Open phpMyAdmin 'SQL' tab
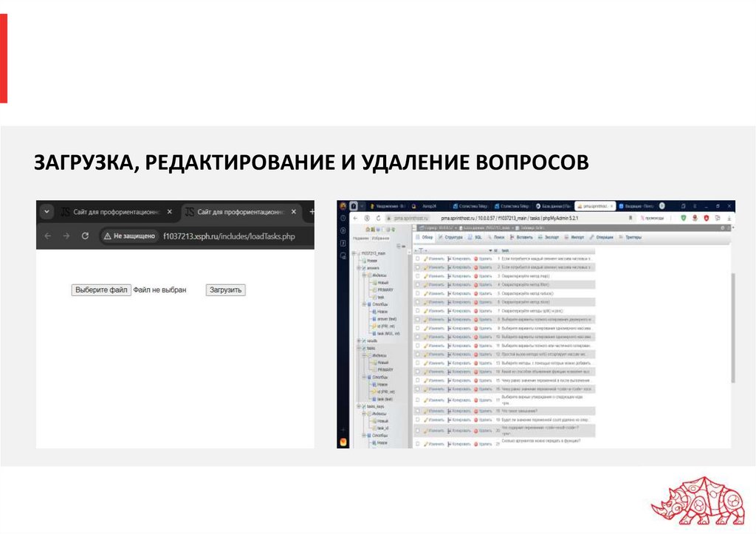 pos(475,237)
